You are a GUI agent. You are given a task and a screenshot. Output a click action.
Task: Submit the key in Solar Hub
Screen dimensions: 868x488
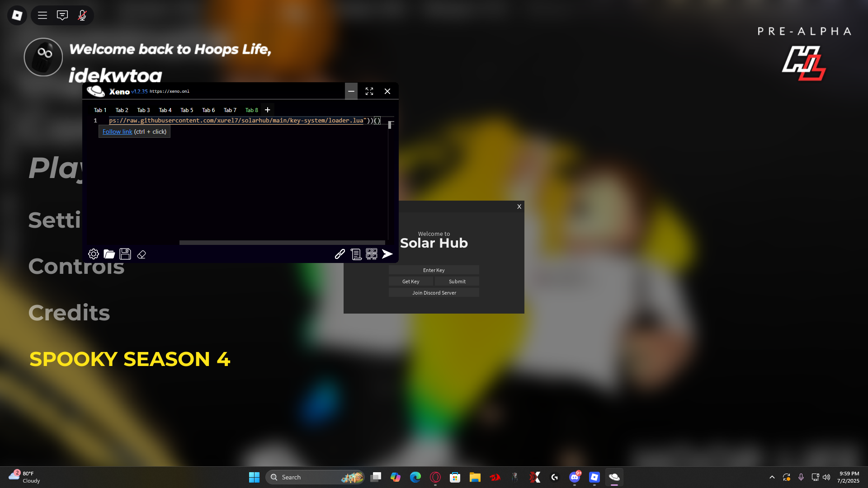pyautogui.click(x=457, y=282)
